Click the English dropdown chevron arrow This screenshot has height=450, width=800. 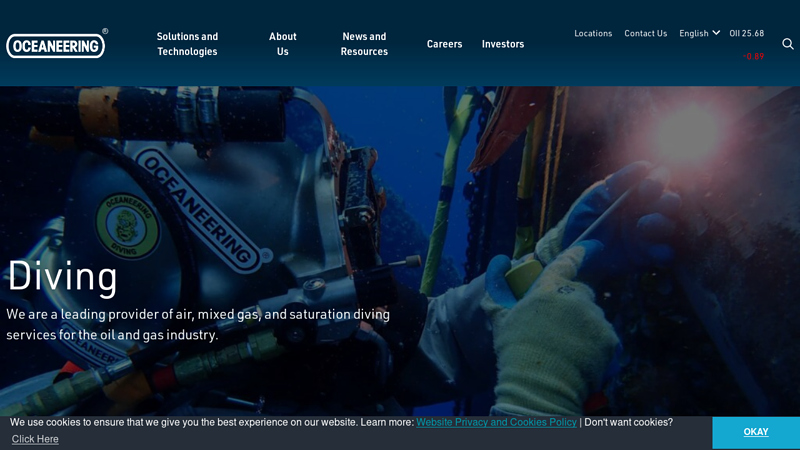[x=716, y=33]
